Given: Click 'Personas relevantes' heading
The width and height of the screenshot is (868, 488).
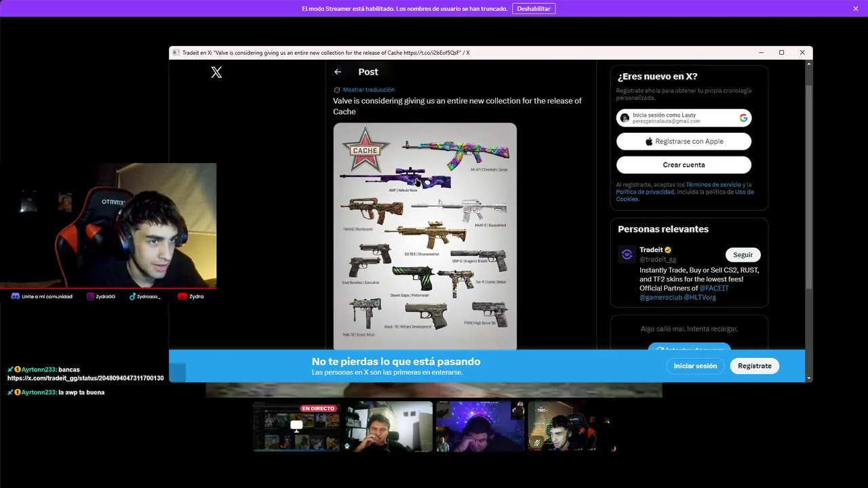Looking at the screenshot, I should point(663,229).
